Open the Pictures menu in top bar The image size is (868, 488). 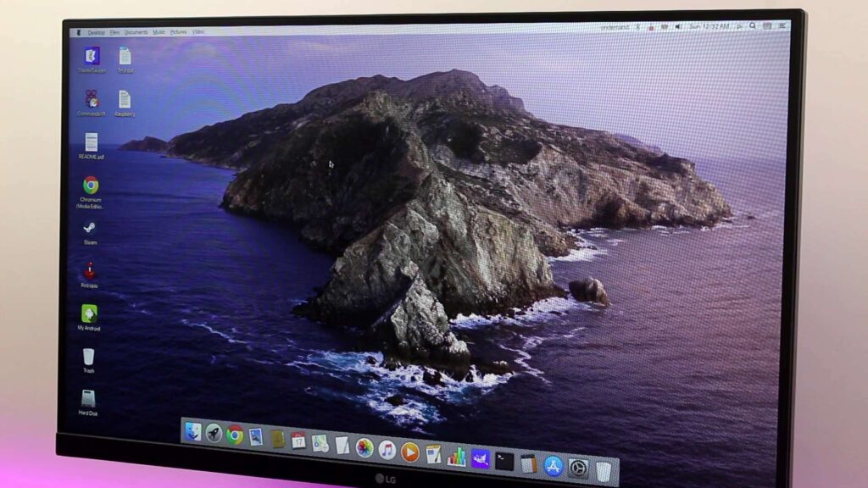[178, 32]
